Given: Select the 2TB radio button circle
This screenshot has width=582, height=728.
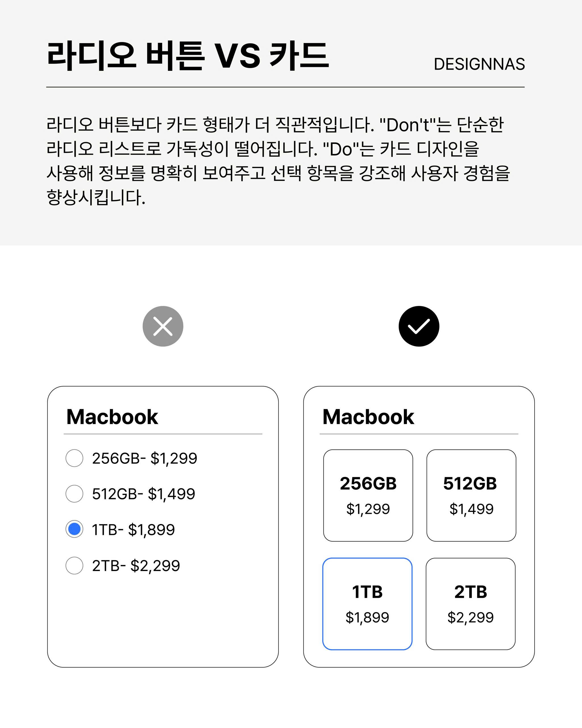Looking at the screenshot, I should coord(74,566).
